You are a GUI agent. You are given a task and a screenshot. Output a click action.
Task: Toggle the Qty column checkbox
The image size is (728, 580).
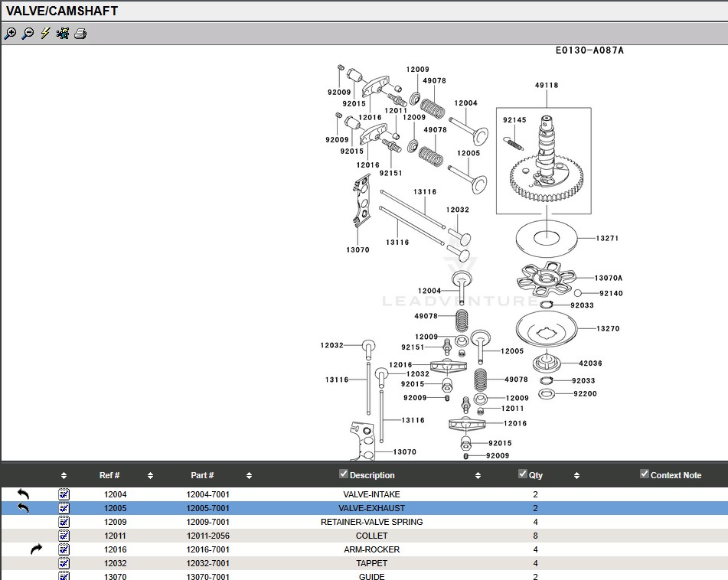(x=523, y=474)
